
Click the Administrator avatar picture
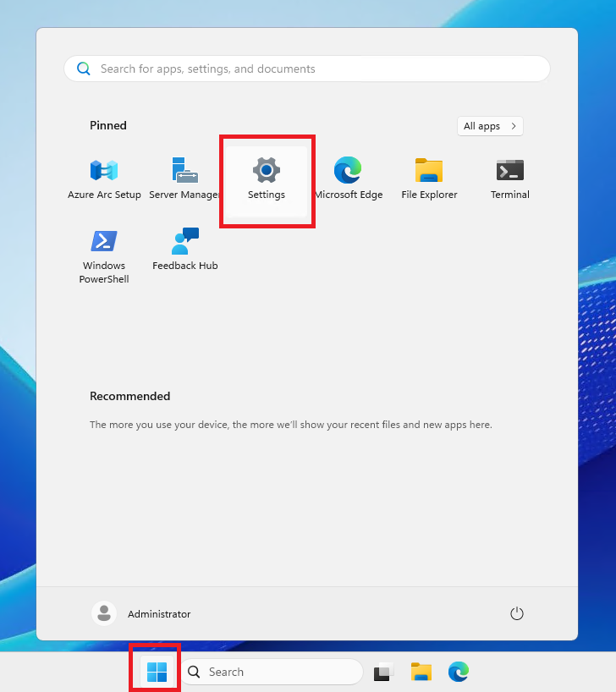(x=104, y=613)
